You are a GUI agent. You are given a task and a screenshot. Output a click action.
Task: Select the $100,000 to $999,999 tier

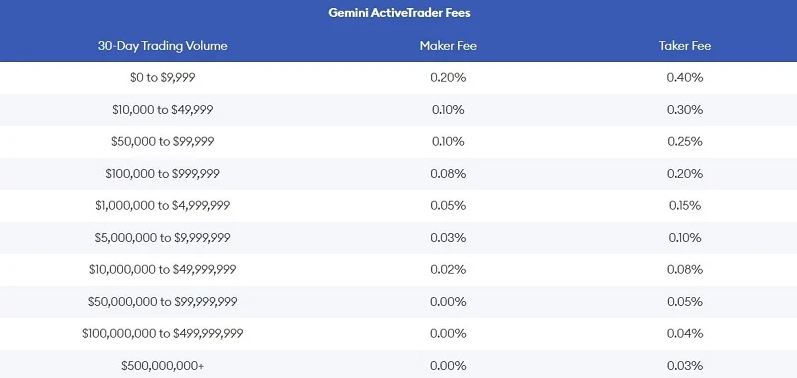pyautogui.click(x=163, y=174)
